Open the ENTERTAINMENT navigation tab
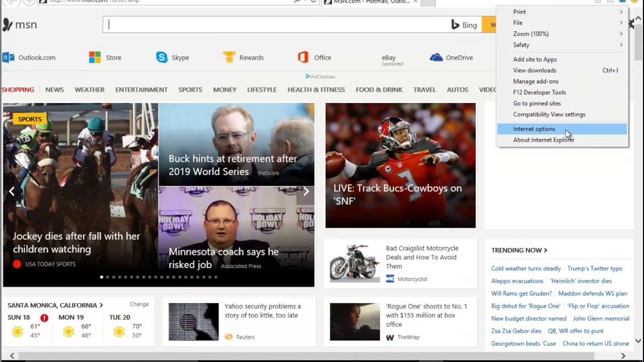This screenshot has width=644, height=362. pyautogui.click(x=141, y=89)
